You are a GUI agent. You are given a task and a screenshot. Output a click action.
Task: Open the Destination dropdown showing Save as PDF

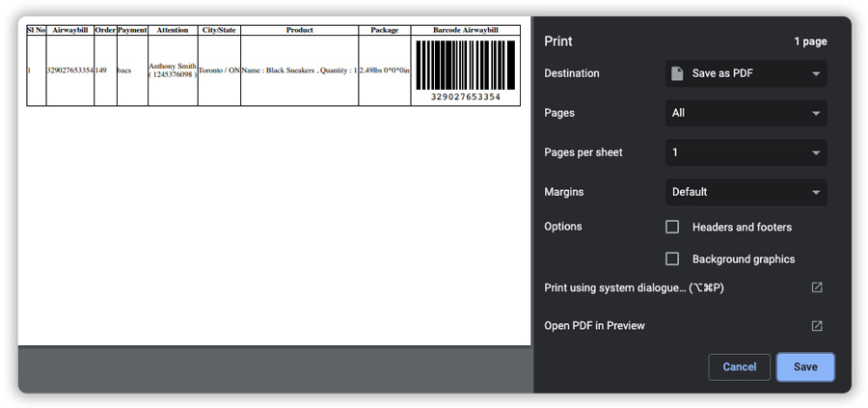pos(746,73)
